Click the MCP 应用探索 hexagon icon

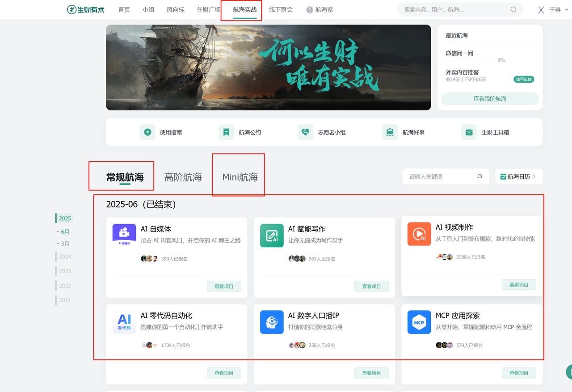(419, 322)
